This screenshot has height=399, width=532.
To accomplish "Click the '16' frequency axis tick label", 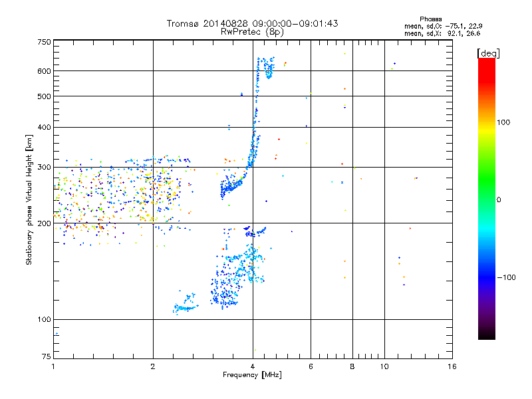I will [x=452, y=366].
